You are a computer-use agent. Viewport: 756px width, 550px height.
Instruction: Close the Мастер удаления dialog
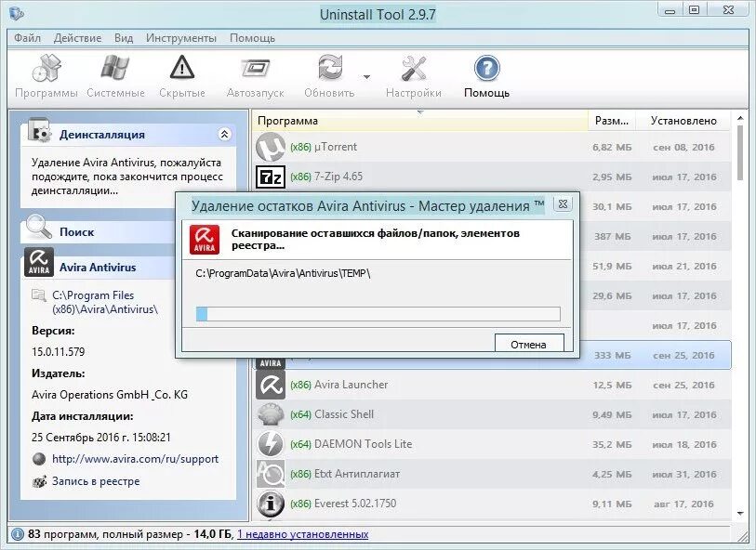click(x=563, y=203)
